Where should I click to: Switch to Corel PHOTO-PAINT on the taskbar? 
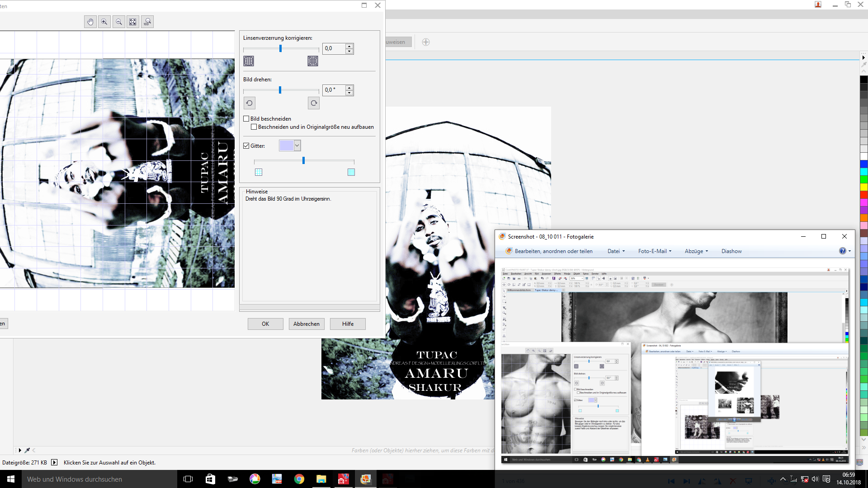[x=344, y=479]
